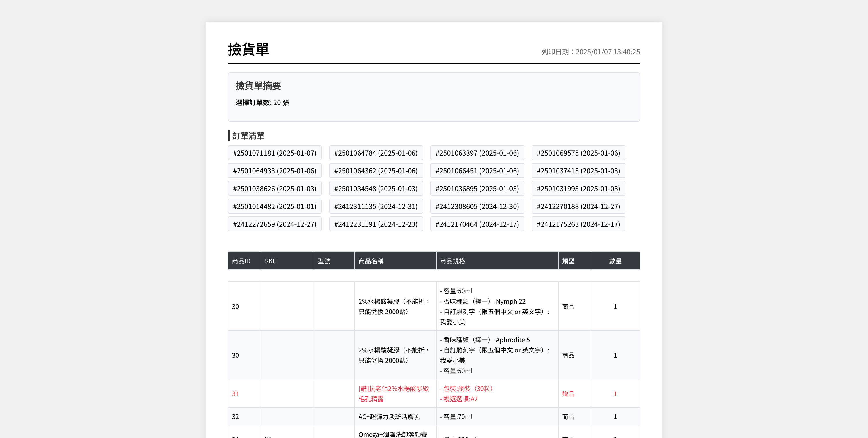This screenshot has height=438, width=868.
Task: Choose order #2412308605 (2024-12-30)
Action: 477,206
